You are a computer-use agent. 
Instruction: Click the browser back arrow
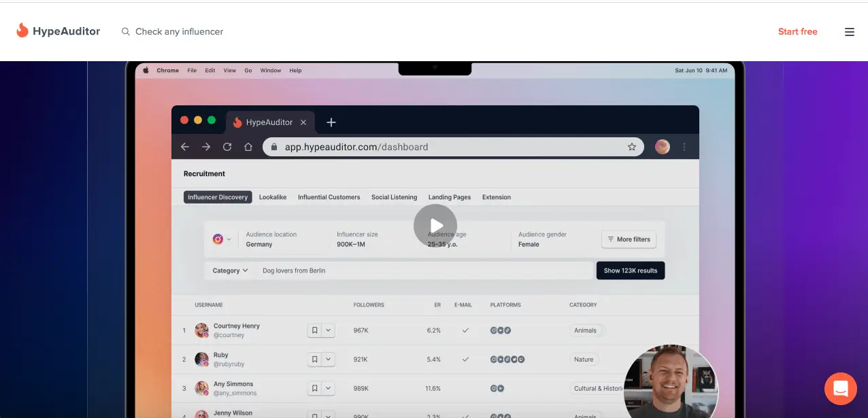click(x=185, y=147)
